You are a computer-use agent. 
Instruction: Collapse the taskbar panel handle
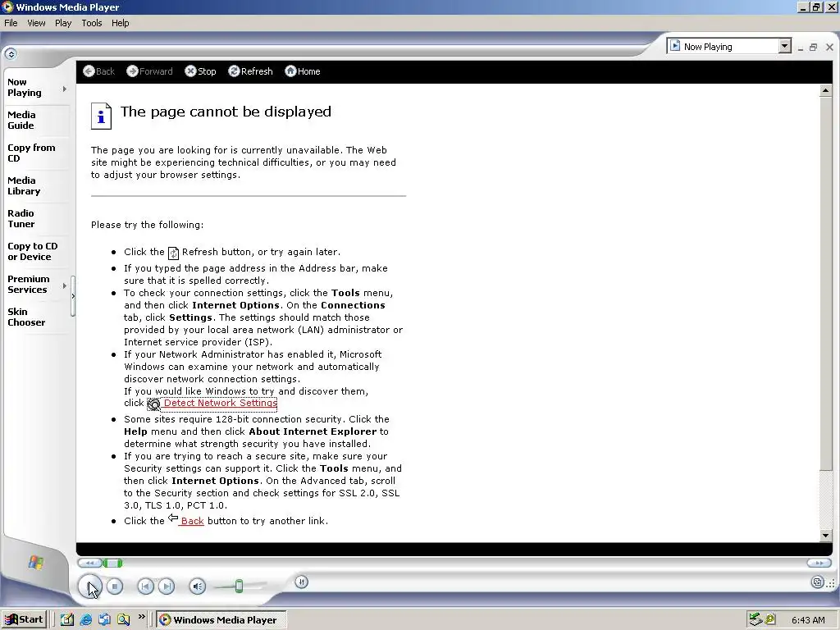pos(73,296)
